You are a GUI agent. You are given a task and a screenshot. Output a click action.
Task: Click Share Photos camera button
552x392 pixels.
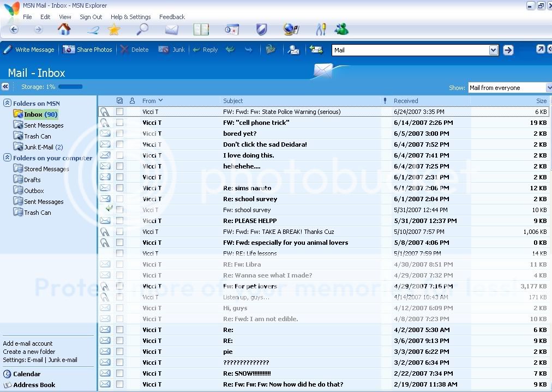[x=88, y=50]
